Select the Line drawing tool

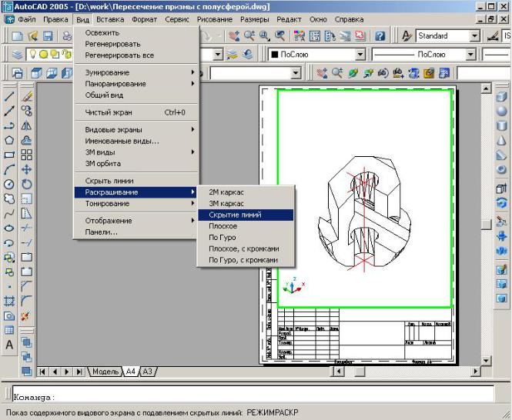[9, 96]
